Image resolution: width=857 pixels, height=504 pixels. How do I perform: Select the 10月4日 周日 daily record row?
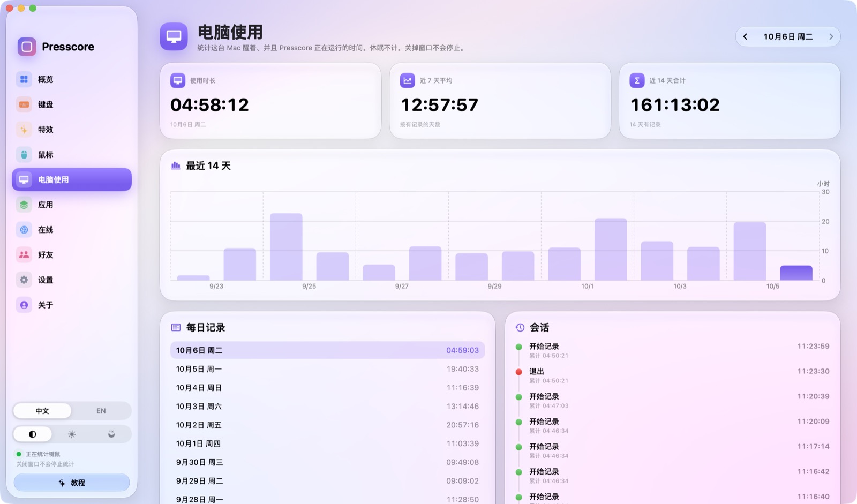coord(327,388)
